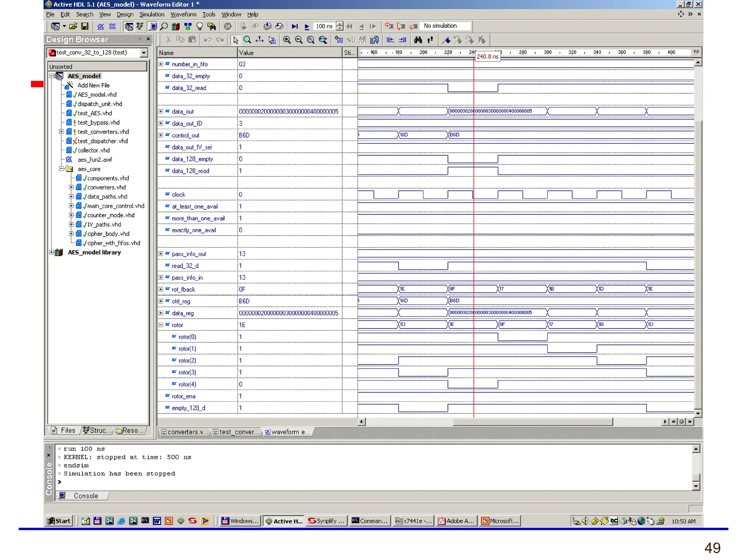
Task: Click the zoom in magnifier icon
Action: pos(287,40)
